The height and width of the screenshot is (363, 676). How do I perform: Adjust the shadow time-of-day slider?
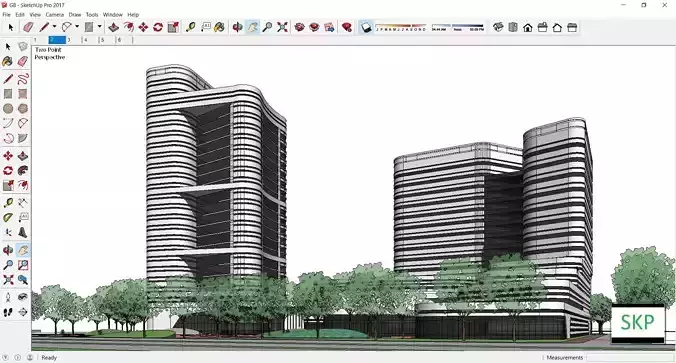[458, 28]
